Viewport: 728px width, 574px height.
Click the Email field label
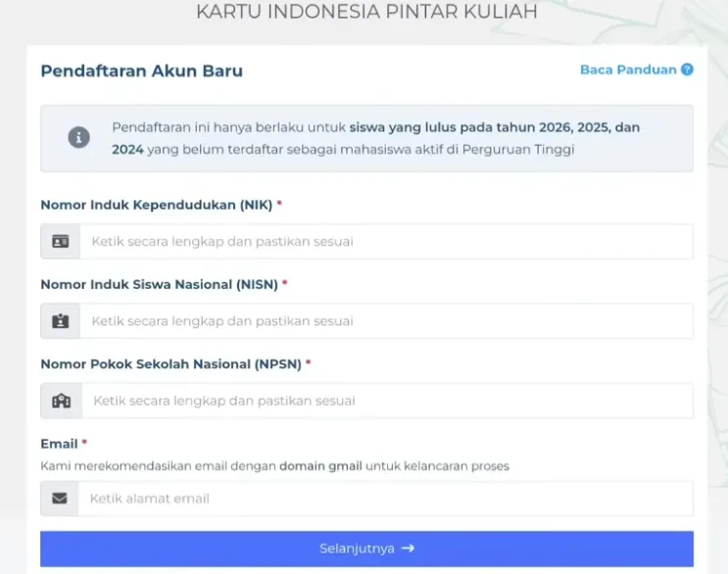[59, 444]
